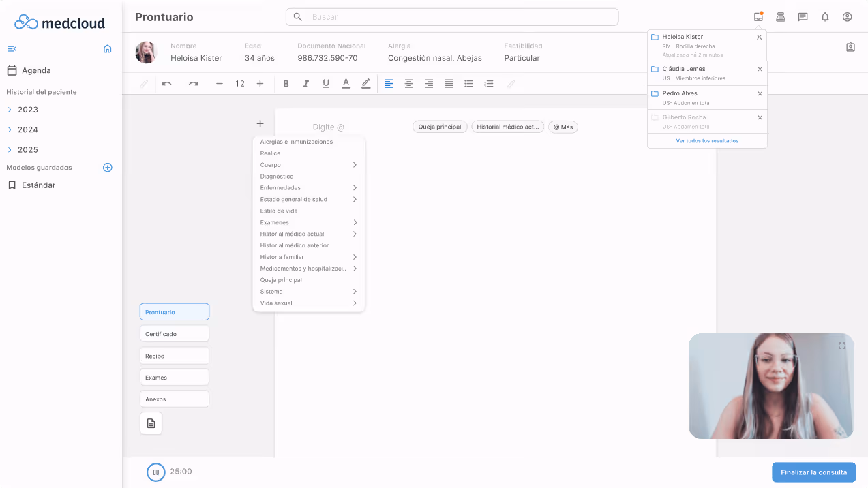Open the Estándar saved model
The width and height of the screenshot is (868, 488).
click(31, 185)
